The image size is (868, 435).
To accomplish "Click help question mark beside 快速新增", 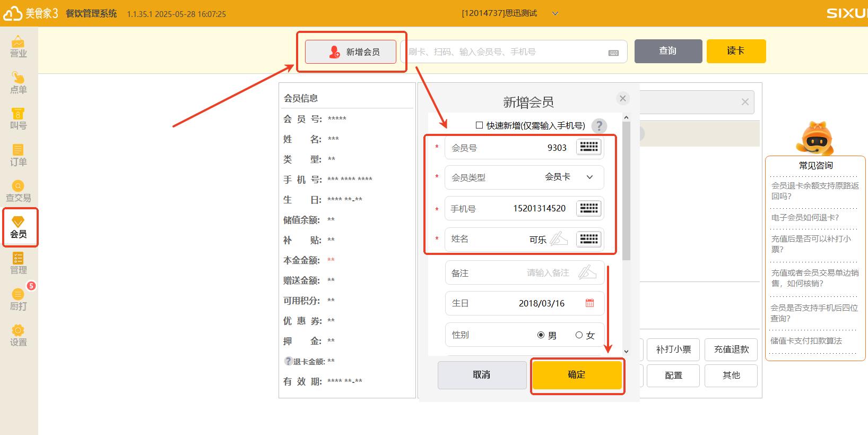I will point(599,126).
